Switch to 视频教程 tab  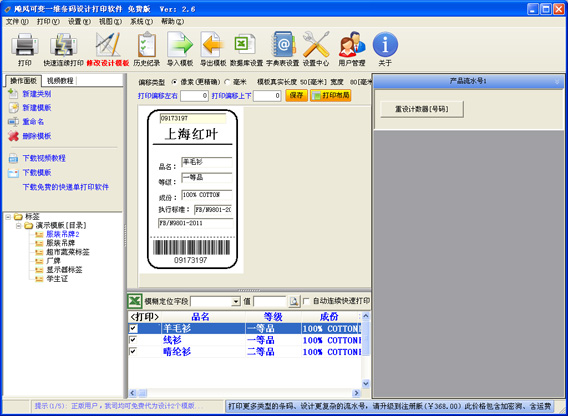pyautogui.click(x=60, y=80)
